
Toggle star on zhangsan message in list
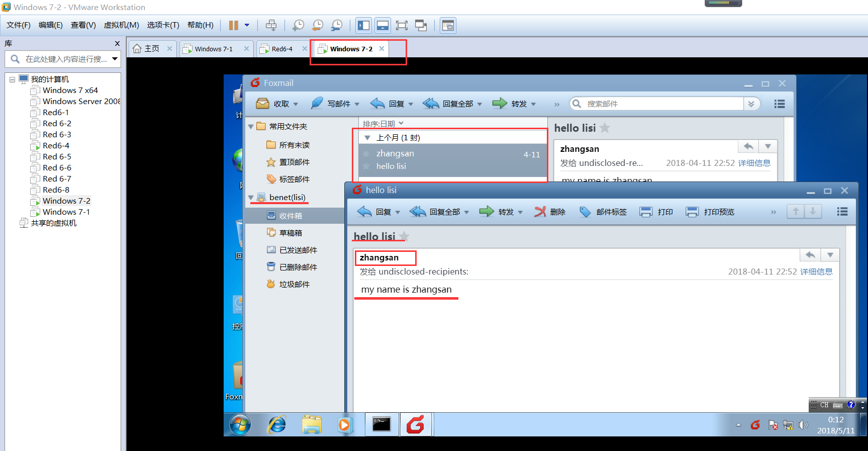click(366, 166)
